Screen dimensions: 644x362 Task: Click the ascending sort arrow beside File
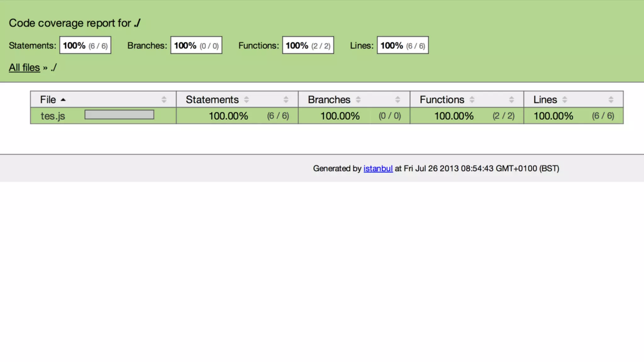pyautogui.click(x=63, y=100)
